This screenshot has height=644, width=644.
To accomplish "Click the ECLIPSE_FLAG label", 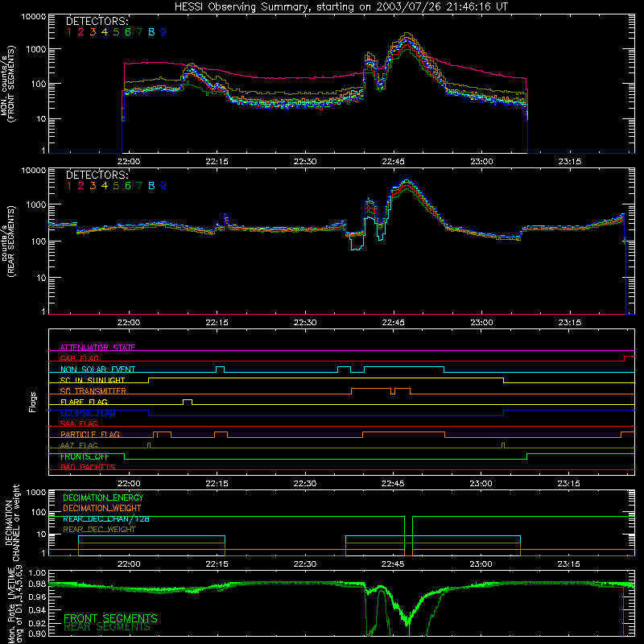I will click(88, 413).
